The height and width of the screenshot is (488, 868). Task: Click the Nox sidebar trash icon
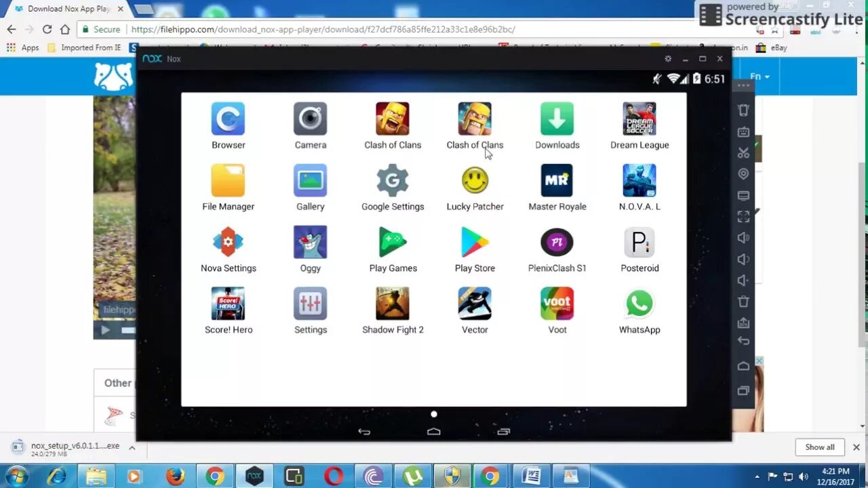click(x=743, y=302)
